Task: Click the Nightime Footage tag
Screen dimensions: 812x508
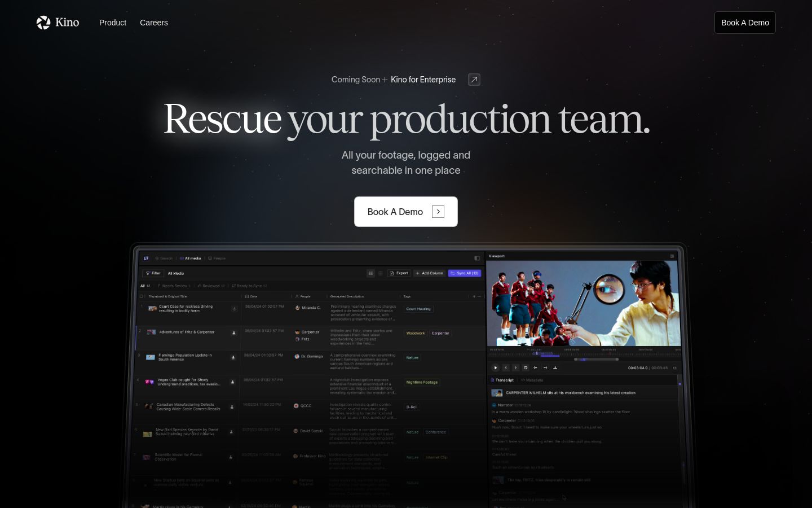Action: coord(422,382)
